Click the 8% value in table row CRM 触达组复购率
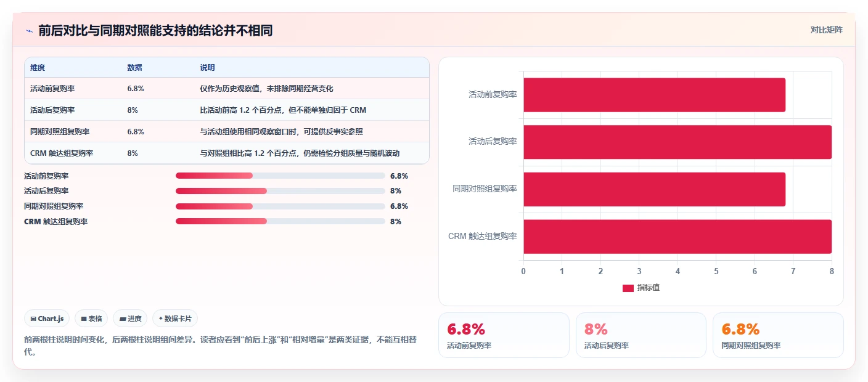The image size is (868, 382). pyautogui.click(x=133, y=153)
